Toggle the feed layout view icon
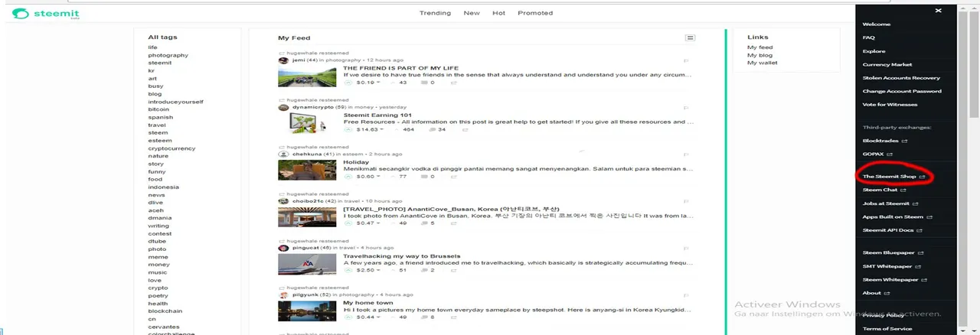 click(x=690, y=37)
